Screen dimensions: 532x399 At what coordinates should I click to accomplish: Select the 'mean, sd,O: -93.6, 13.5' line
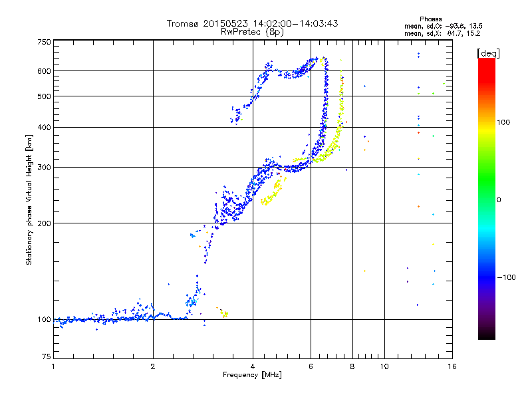coord(443,26)
